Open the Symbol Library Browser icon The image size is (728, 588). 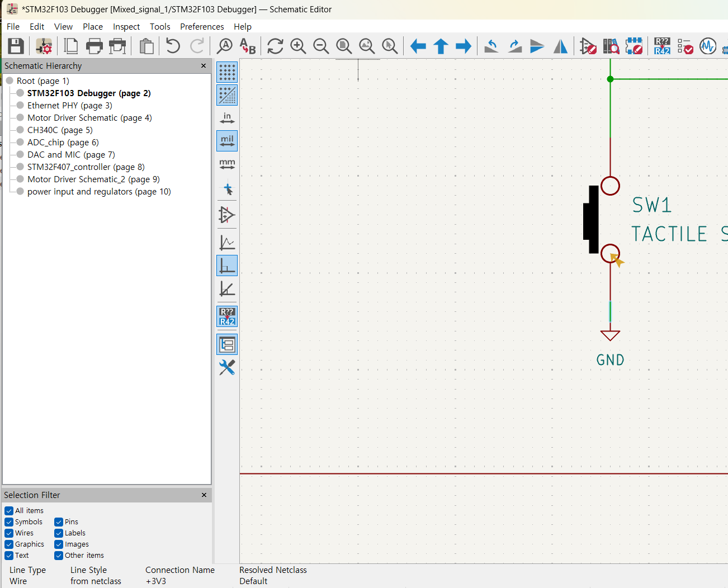point(611,46)
